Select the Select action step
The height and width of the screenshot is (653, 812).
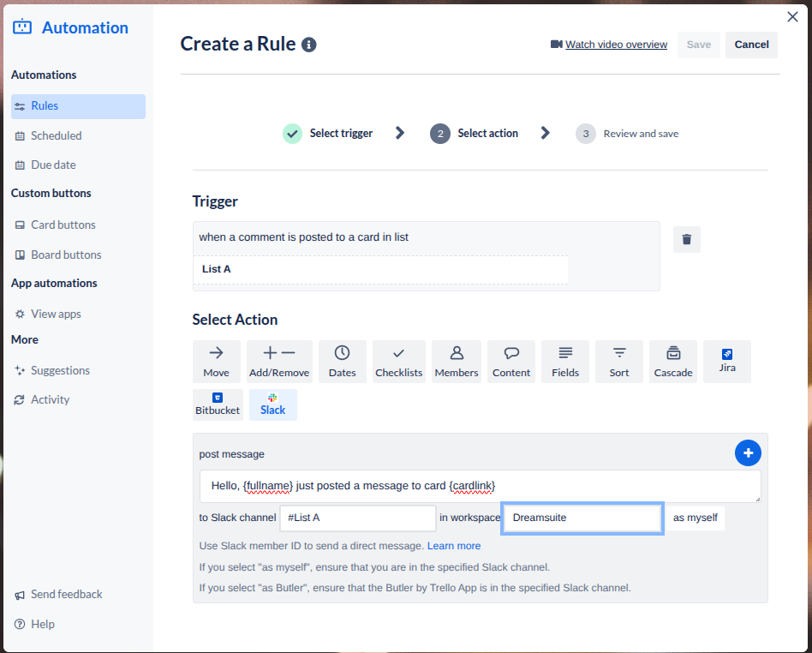tap(488, 133)
